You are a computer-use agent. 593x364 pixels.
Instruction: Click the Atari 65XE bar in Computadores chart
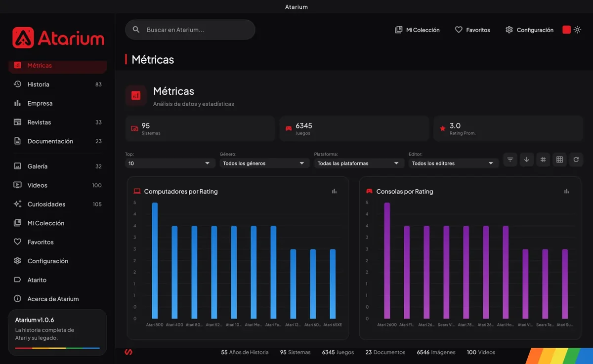coord(333,284)
